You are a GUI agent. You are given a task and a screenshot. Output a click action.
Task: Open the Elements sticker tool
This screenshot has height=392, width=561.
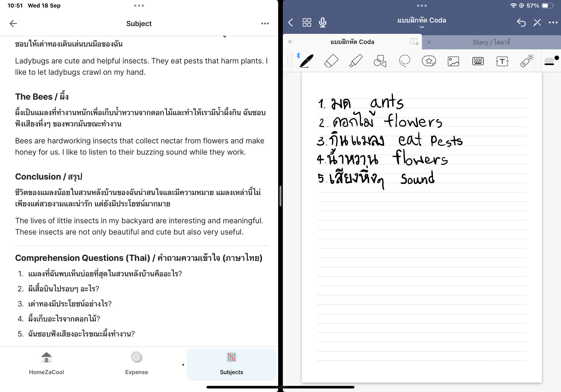coord(429,61)
